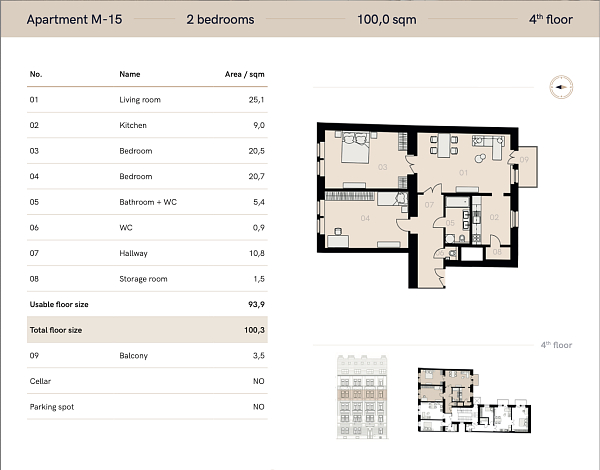Select the Living room row in table
The image size is (600, 470).
[148, 100]
